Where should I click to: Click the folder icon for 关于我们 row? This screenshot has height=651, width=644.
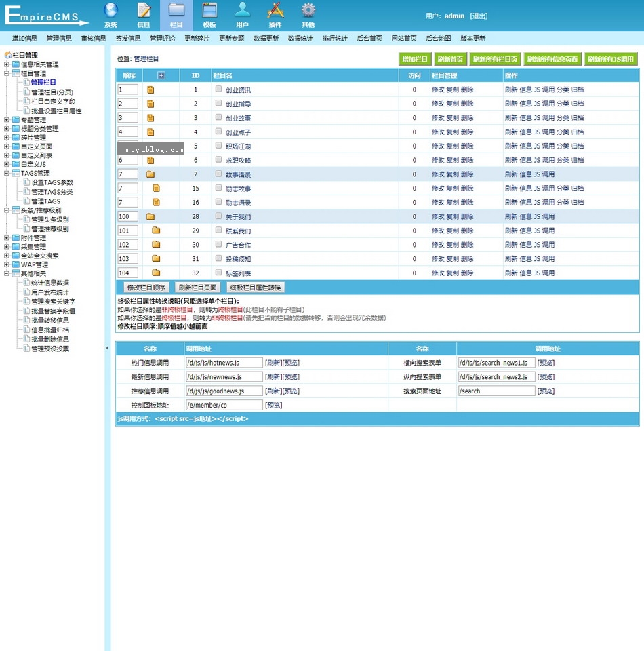click(x=150, y=217)
